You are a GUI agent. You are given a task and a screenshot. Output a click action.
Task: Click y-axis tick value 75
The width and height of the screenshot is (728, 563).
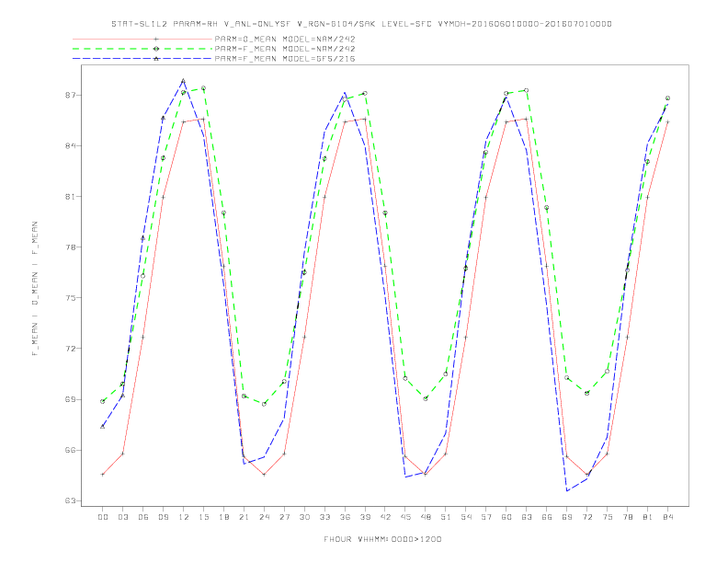click(x=70, y=298)
